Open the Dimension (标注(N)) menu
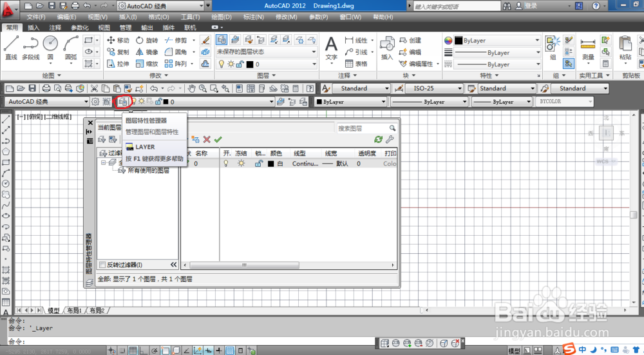Screen dimensions: 644x355 click(253, 17)
